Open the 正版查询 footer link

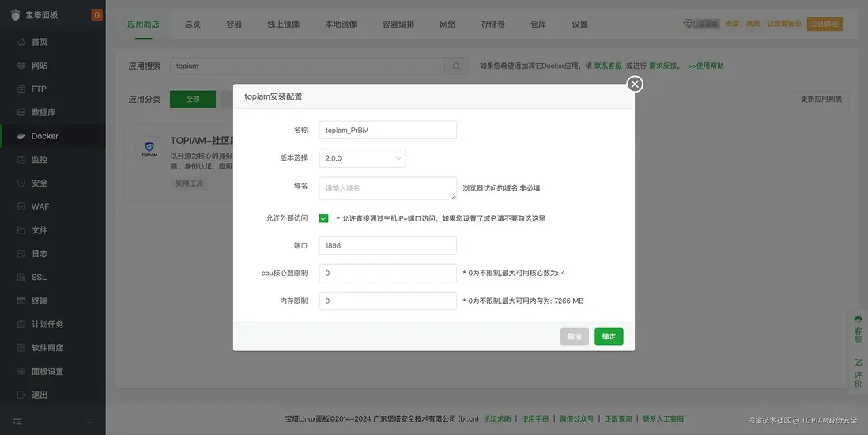coord(618,419)
